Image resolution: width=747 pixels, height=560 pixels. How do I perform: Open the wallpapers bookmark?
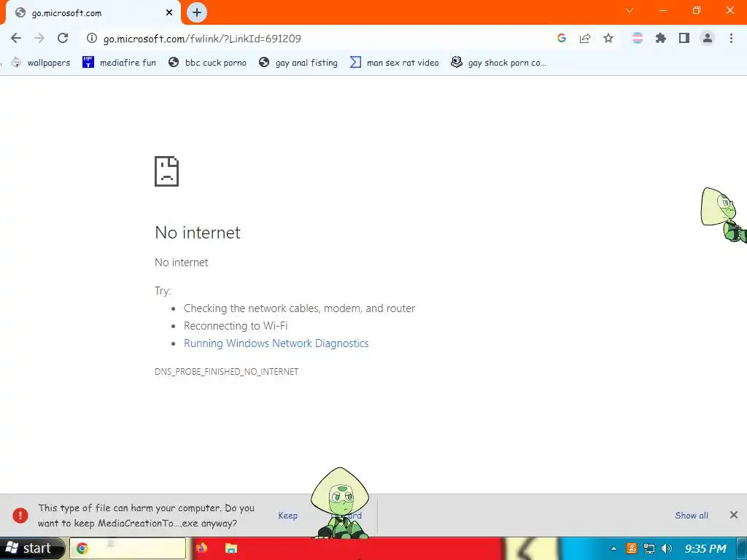[x=41, y=63]
